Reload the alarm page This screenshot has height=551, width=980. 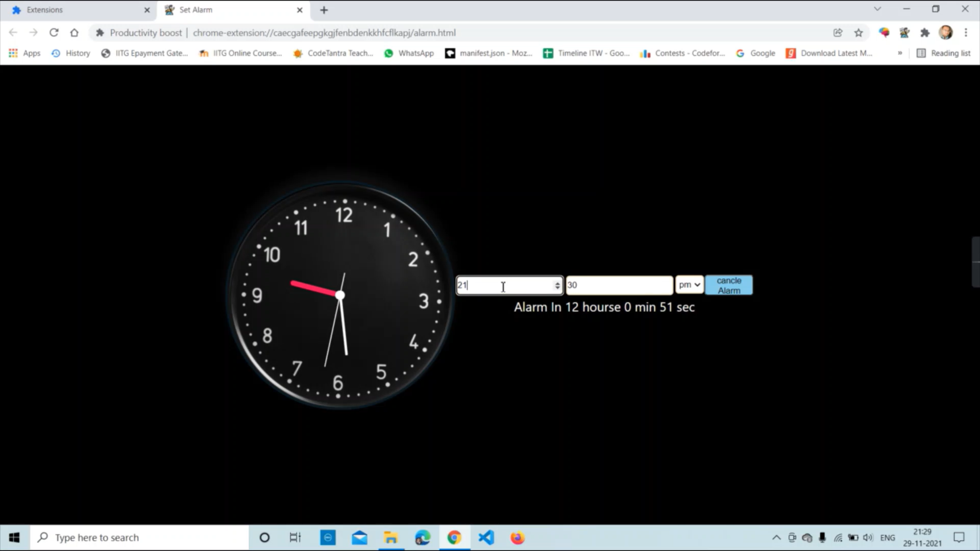click(x=54, y=33)
